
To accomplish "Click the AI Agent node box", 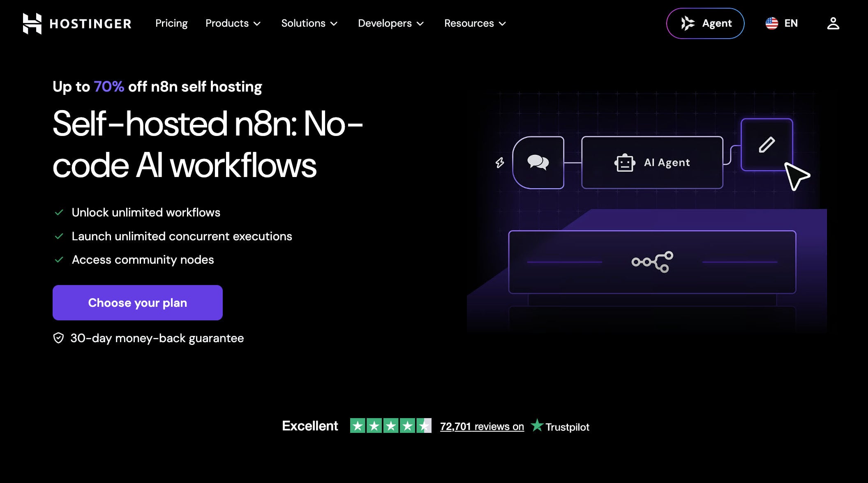I will click(652, 163).
